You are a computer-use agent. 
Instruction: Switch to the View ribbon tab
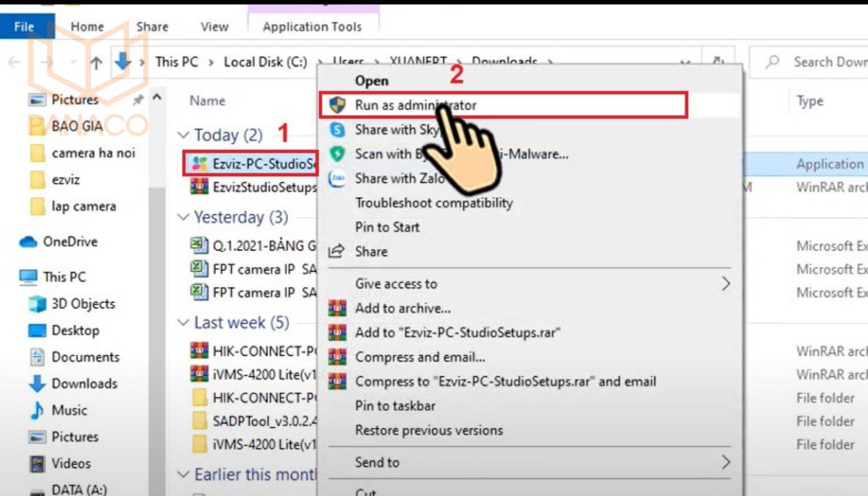pos(215,27)
